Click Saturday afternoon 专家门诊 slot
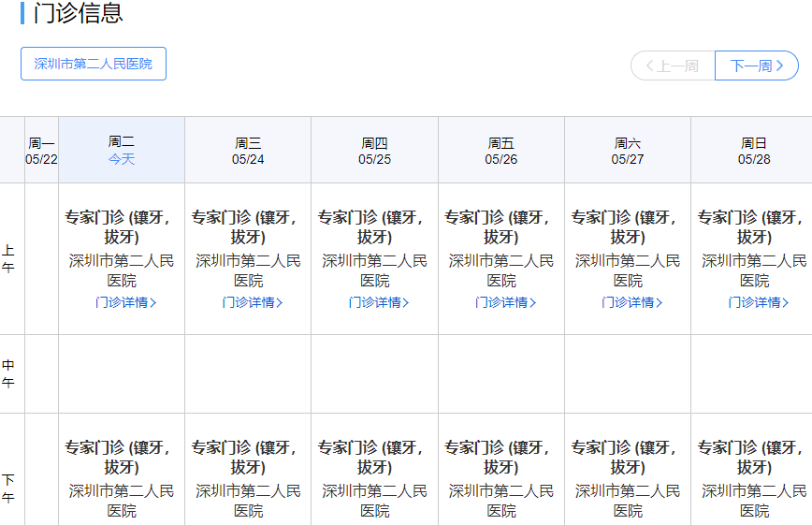The width and height of the screenshot is (812, 525). pyautogui.click(x=628, y=457)
